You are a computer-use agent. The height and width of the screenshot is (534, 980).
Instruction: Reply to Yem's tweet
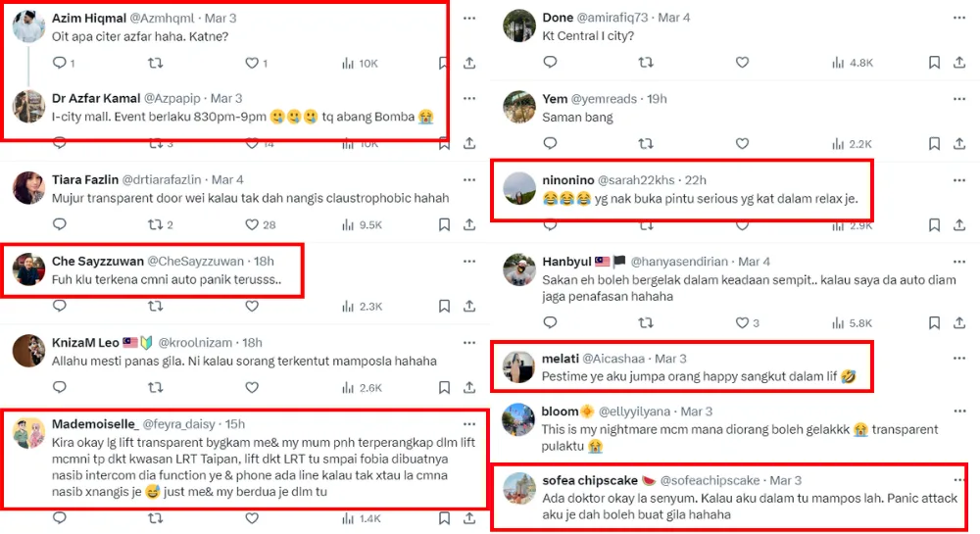pyautogui.click(x=550, y=143)
